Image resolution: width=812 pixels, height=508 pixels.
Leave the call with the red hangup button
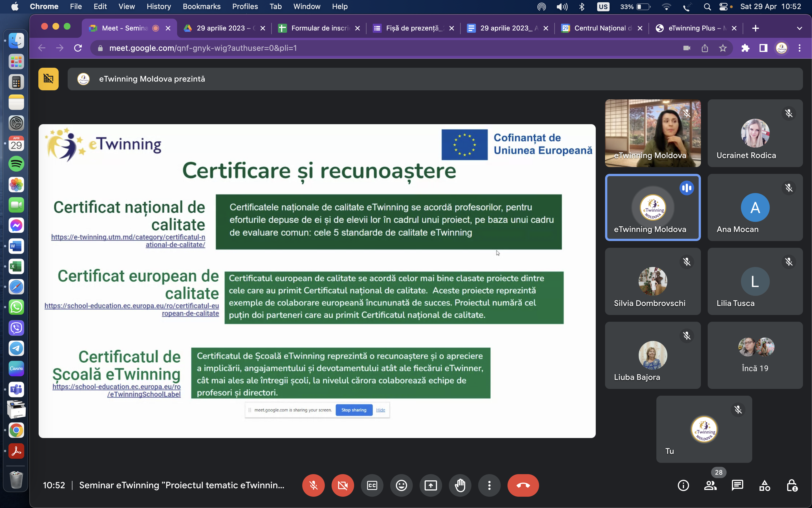coord(523,485)
